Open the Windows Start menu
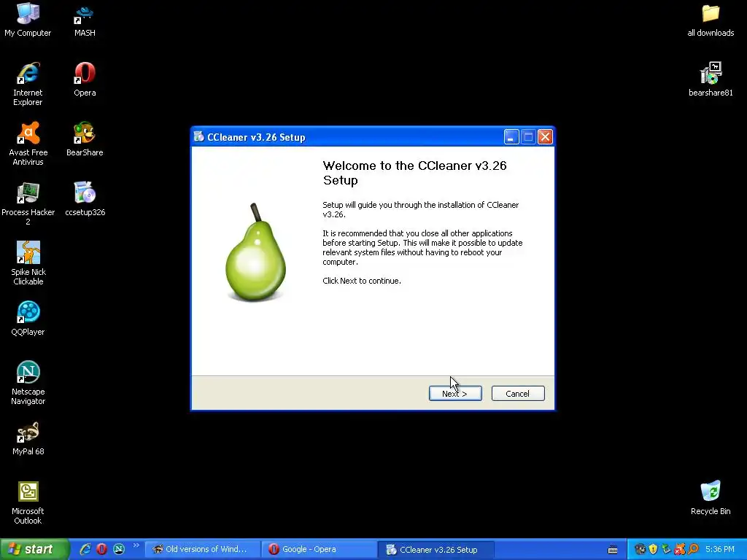 [x=34, y=549]
